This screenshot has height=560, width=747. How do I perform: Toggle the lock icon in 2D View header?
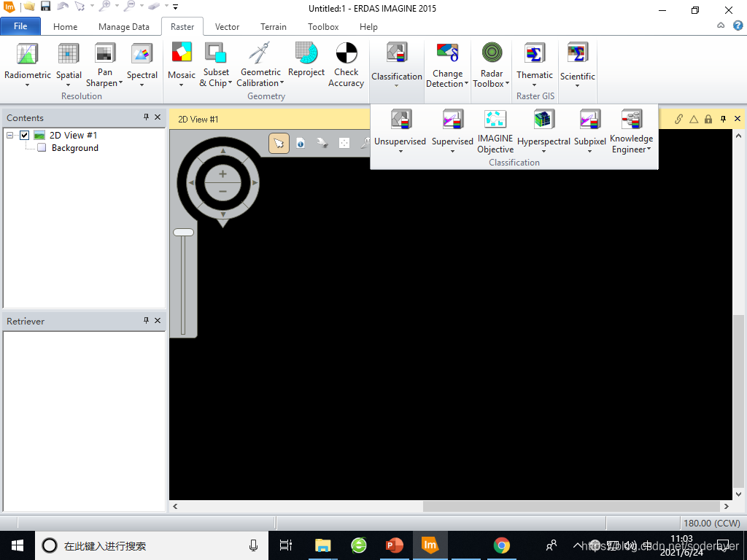coord(708,119)
